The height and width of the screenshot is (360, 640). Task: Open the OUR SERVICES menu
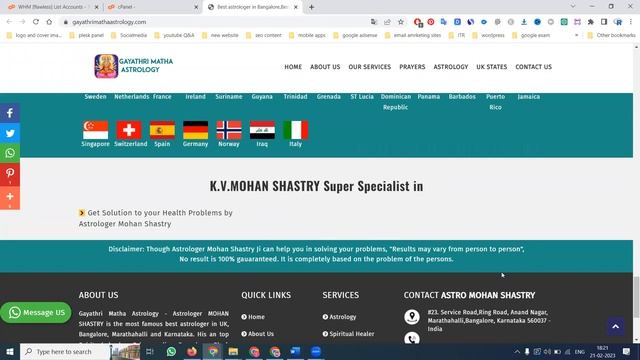[369, 67]
